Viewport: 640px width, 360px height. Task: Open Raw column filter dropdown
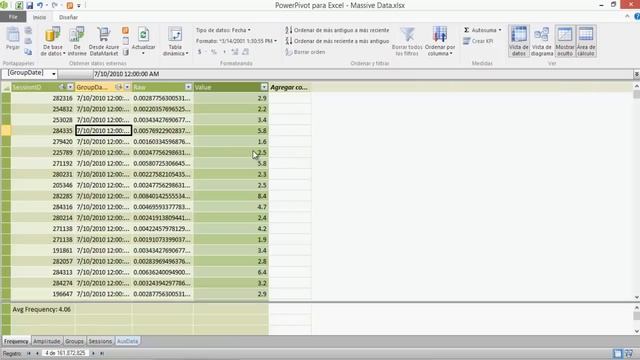[188, 87]
